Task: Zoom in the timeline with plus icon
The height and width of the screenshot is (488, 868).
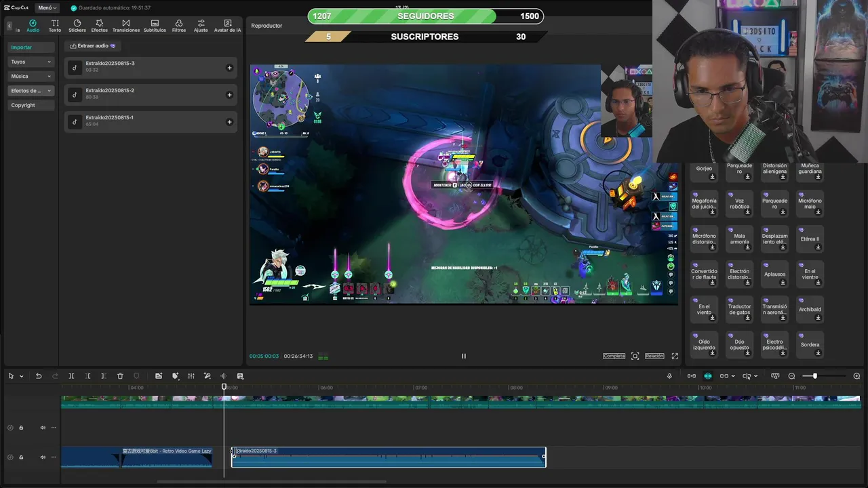Action: coord(856,376)
